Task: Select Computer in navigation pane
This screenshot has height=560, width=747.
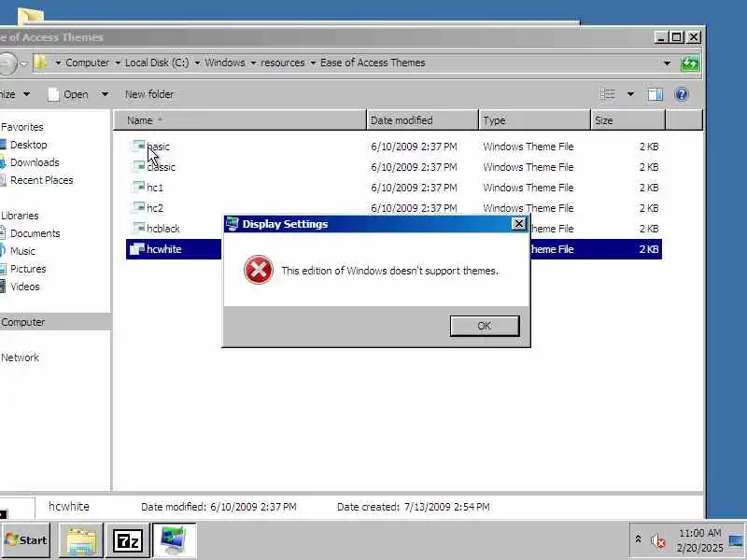Action: [22, 322]
